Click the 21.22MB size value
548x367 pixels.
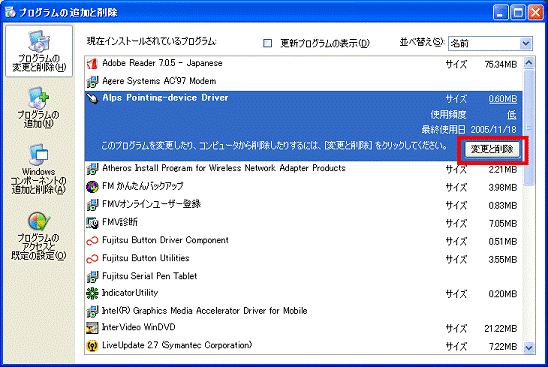(500, 329)
